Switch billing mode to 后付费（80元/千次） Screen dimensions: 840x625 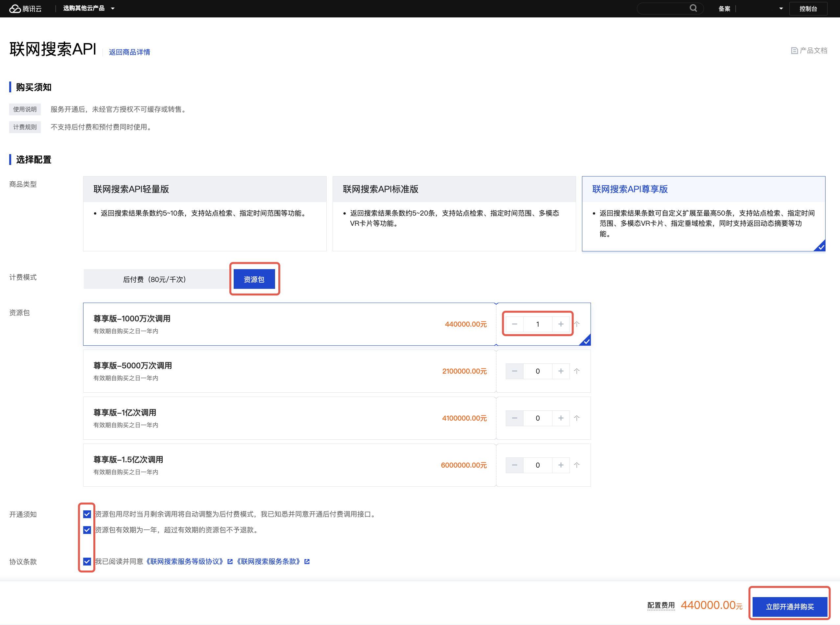(x=154, y=279)
